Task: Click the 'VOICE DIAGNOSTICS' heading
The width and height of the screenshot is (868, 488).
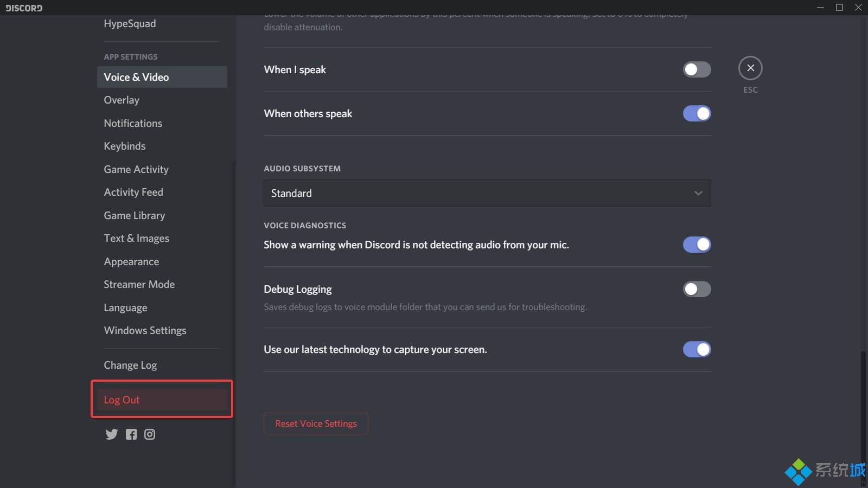Action: [x=305, y=226]
